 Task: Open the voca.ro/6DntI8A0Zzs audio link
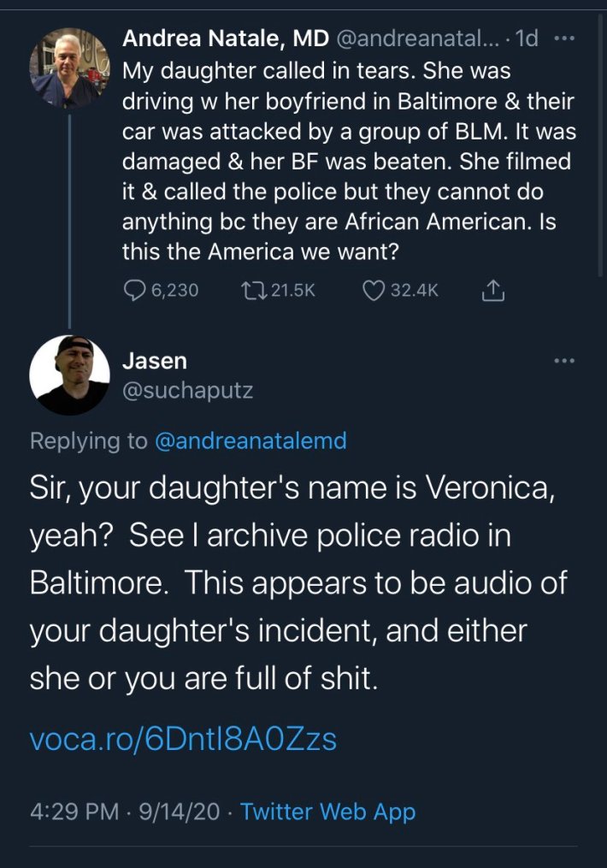point(183,739)
